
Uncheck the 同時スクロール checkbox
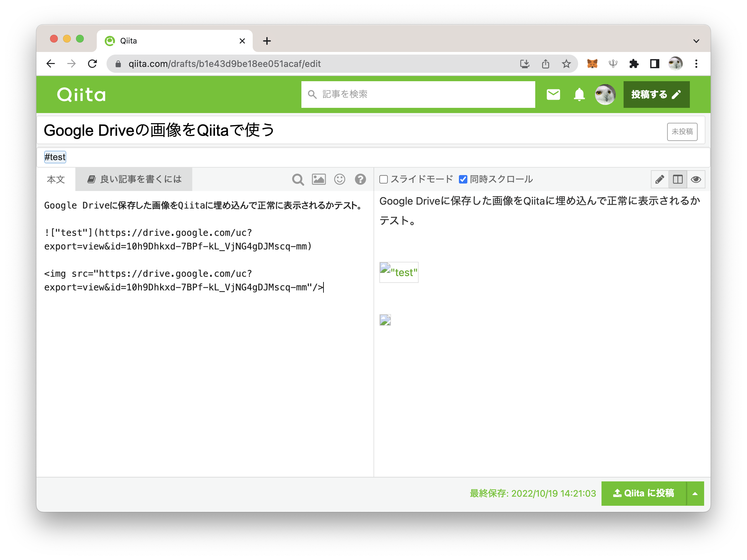[463, 179]
